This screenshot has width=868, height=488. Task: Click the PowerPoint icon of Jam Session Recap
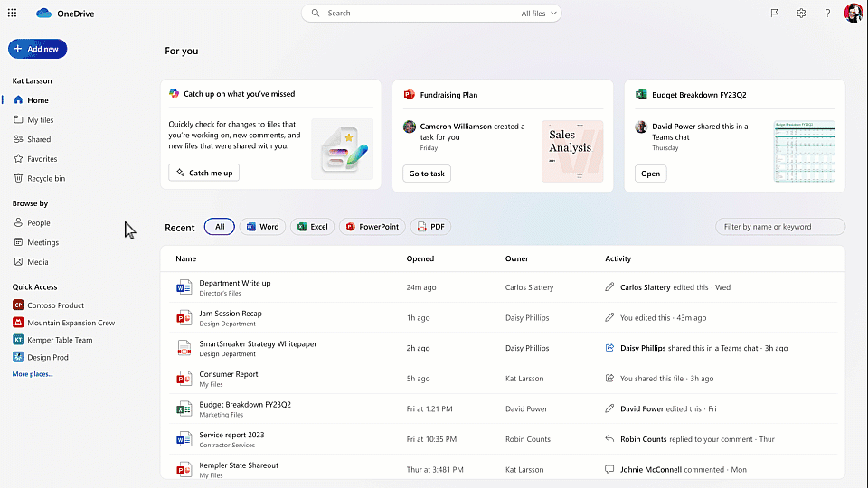pyautogui.click(x=184, y=317)
